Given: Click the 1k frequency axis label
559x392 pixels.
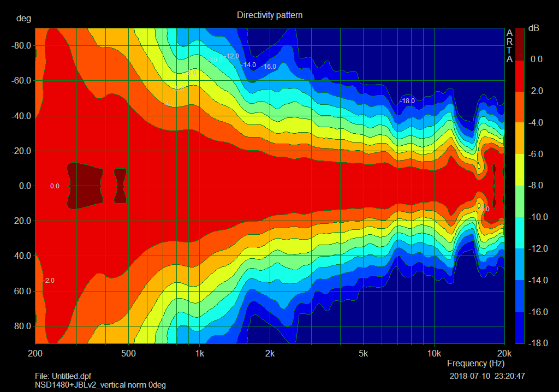Looking at the screenshot, I should [199, 353].
